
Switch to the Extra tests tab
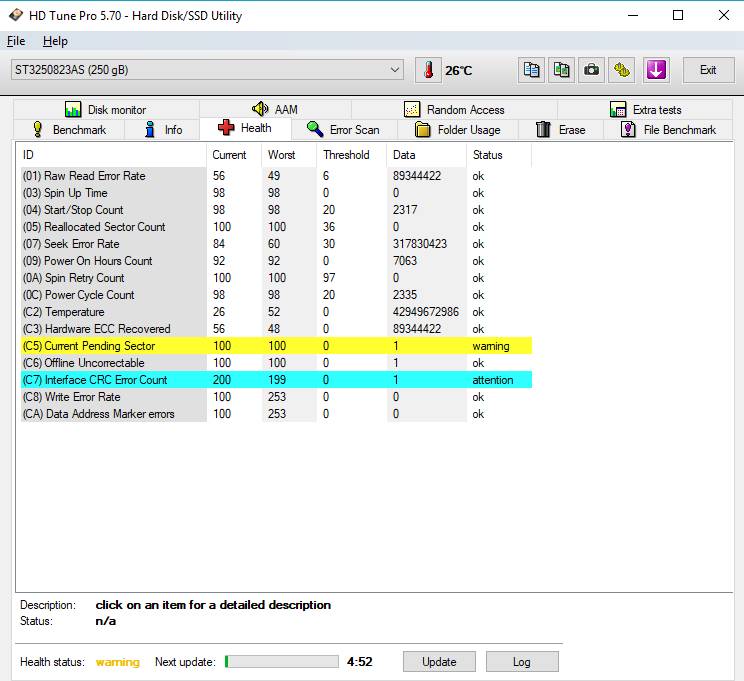coord(645,110)
